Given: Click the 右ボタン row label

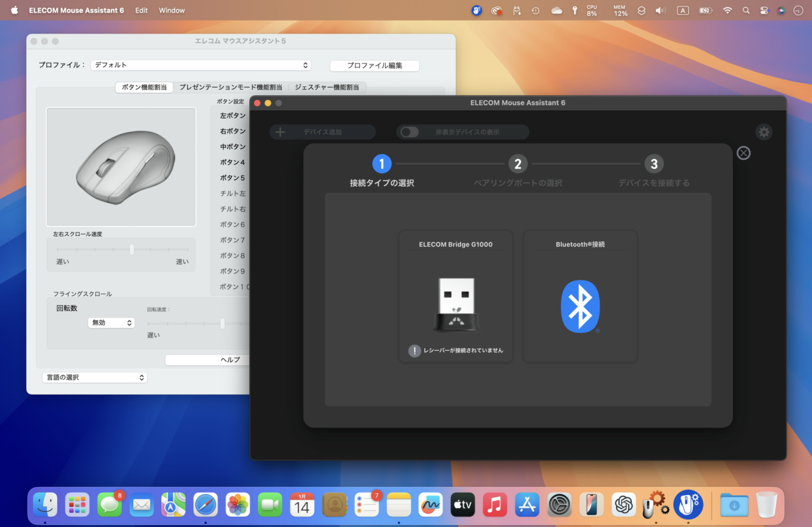Looking at the screenshot, I should pos(233,131).
